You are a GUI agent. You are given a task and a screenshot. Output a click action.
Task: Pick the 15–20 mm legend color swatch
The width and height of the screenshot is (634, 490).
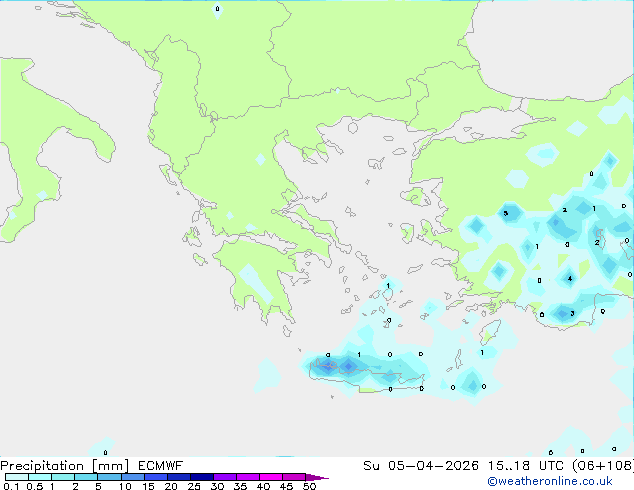[x=156, y=477]
